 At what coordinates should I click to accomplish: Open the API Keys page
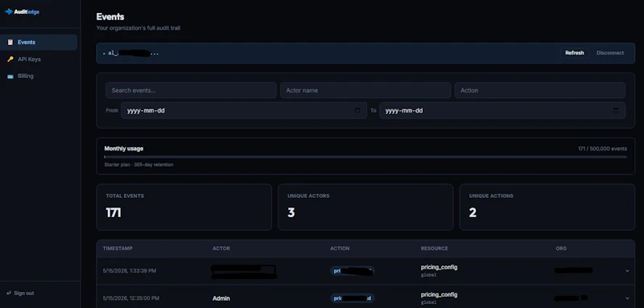coord(39,59)
